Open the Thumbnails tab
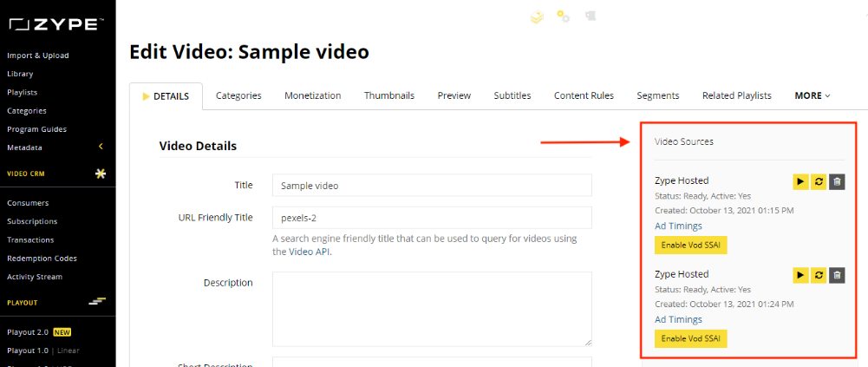 pyautogui.click(x=389, y=95)
